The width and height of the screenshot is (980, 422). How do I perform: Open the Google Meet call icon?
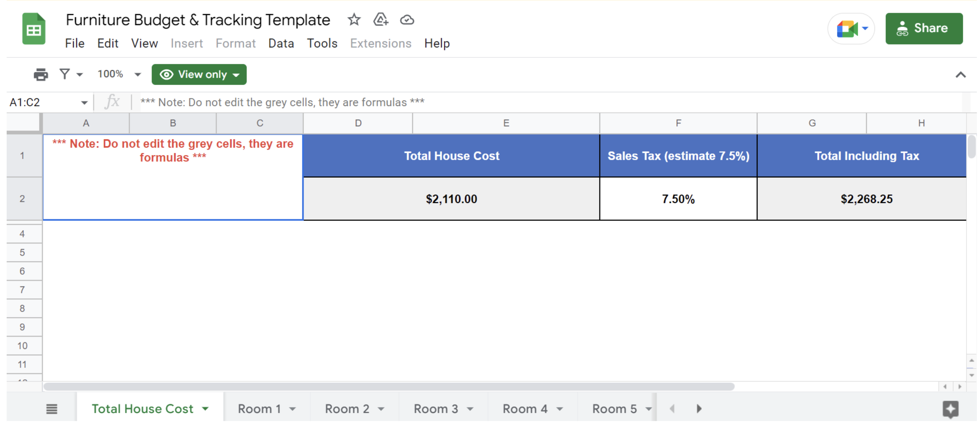847,28
